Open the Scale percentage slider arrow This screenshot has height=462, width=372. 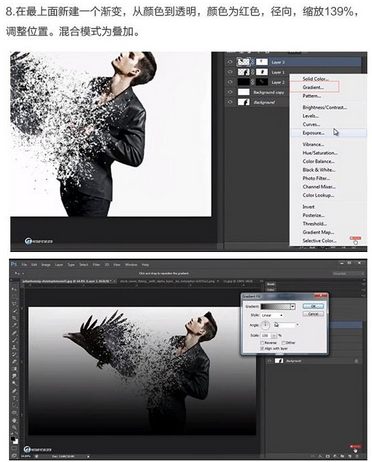pyautogui.click(x=275, y=335)
